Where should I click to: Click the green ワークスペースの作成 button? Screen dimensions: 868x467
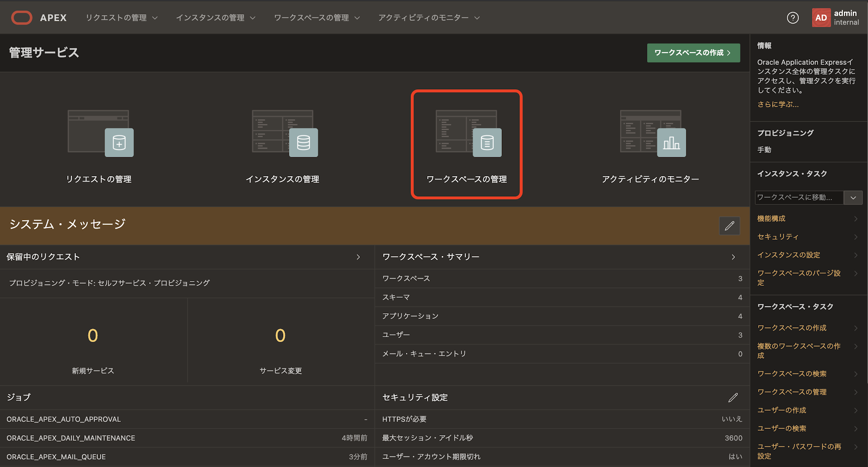(x=693, y=53)
